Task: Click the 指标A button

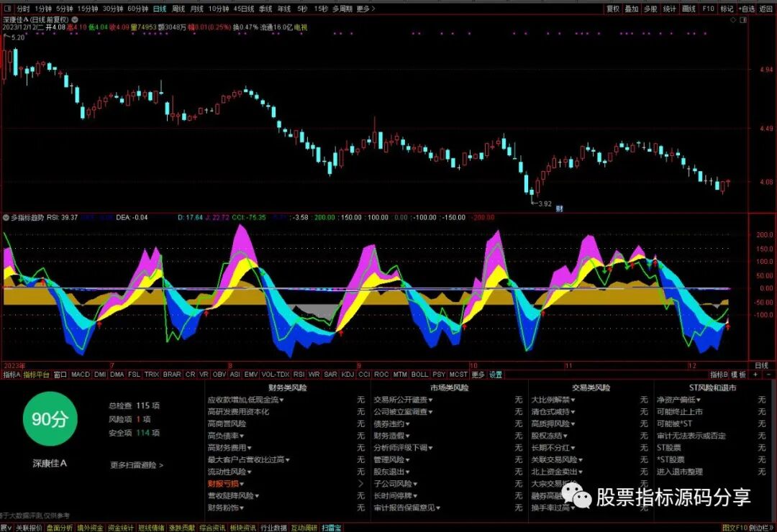Action: tap(12, 375)
